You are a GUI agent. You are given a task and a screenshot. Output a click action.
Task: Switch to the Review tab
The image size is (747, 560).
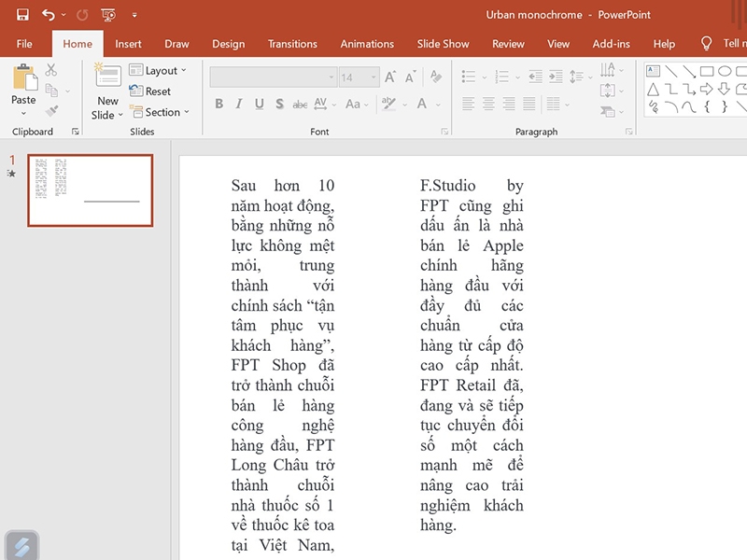tap(508, 44)
